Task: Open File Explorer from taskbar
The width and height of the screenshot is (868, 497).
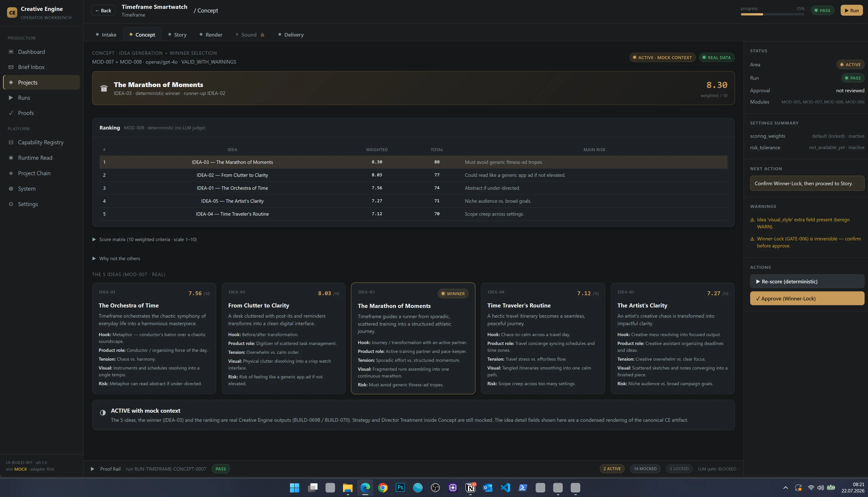Action: pos(348,488)
